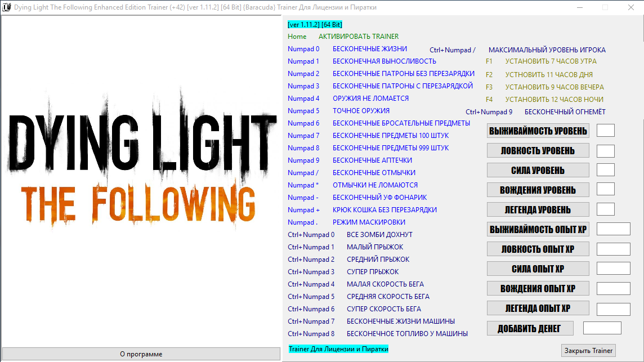Image resolution: width=644 pixels, height=362 pixels.
Task: Click СРЕДНЯЯ СКОРОСТЬ БЕГА text
Action: click(388, 296)
